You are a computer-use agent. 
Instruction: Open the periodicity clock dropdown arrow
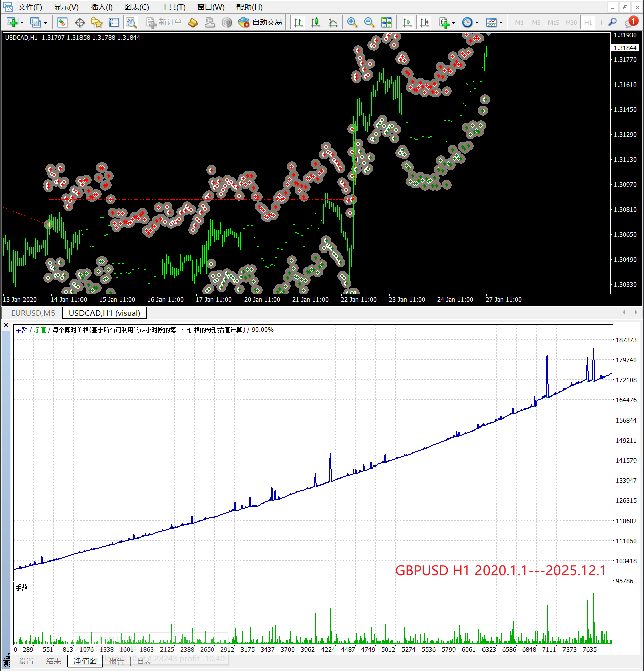point(477,23)
